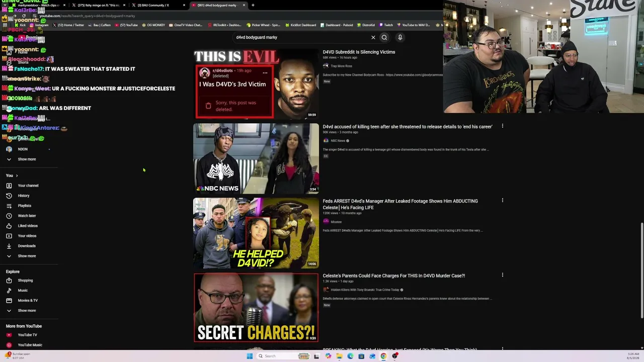Open Microsoft Edge from the taskbar

click(x=350, y=356)
